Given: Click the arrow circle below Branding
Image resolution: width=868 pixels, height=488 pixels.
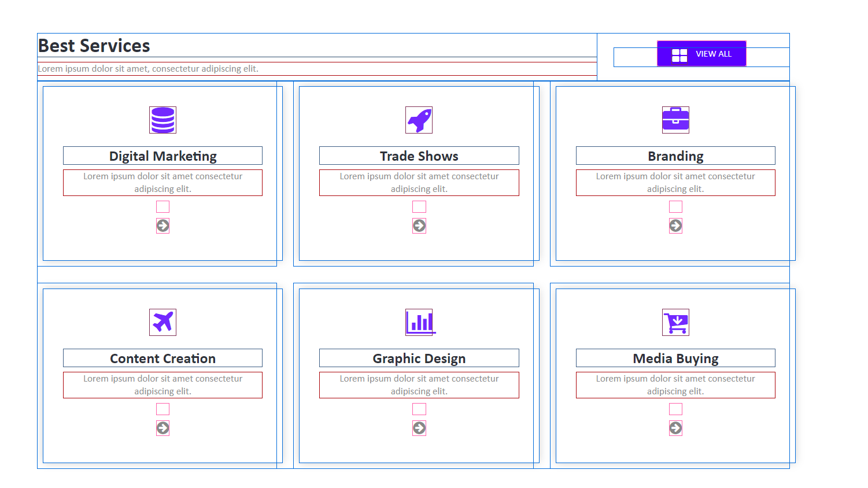Looking at the screenshot, I should click(x=675, y=225).
